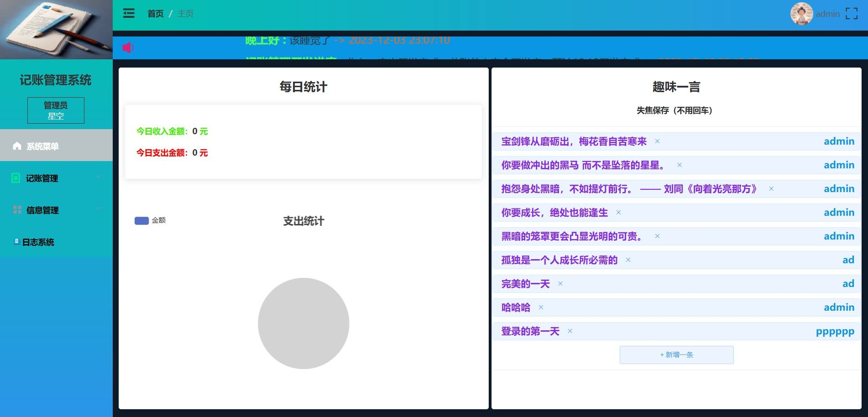Click the 首页 breadcrumb link
The image size is (868, 417).
click(155, 14)
